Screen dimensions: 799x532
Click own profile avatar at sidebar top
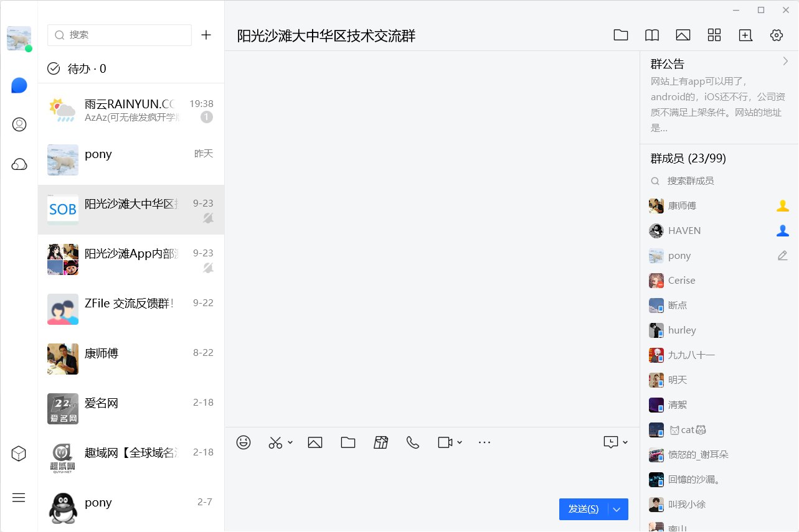(19, 39)
